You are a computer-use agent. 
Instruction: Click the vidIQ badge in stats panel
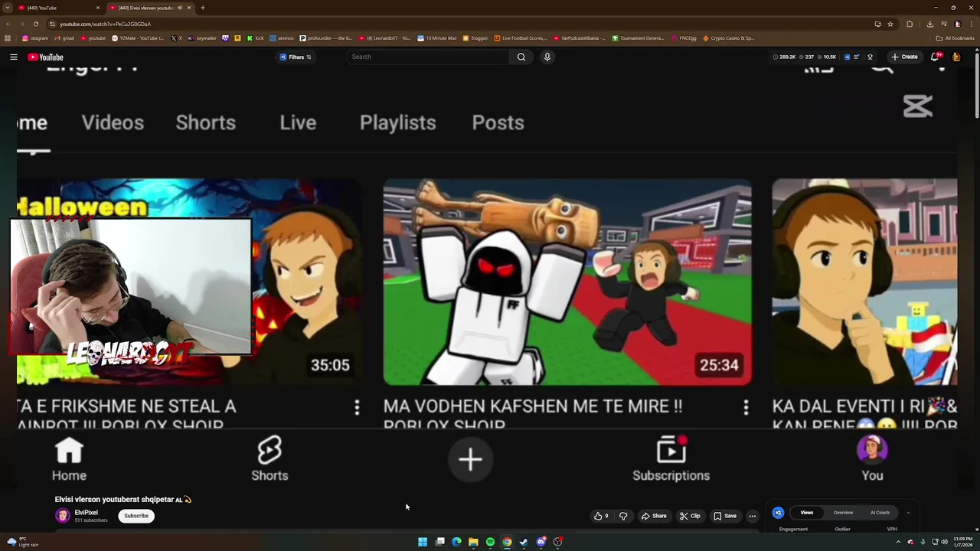[778, 513]
